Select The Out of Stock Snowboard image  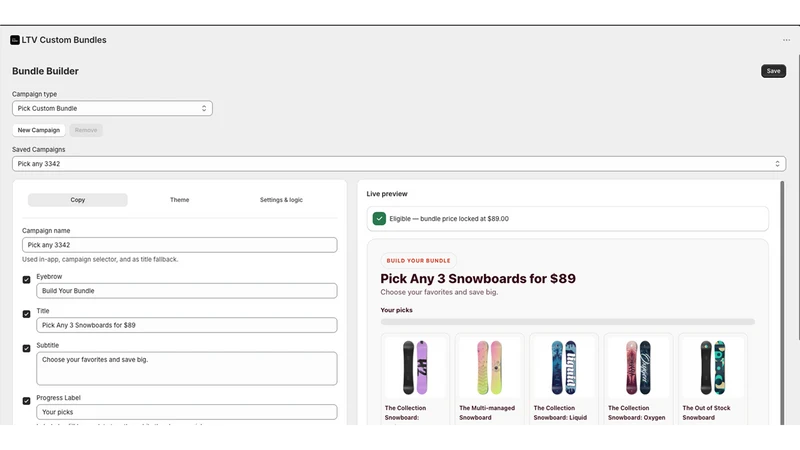(713, 367)
